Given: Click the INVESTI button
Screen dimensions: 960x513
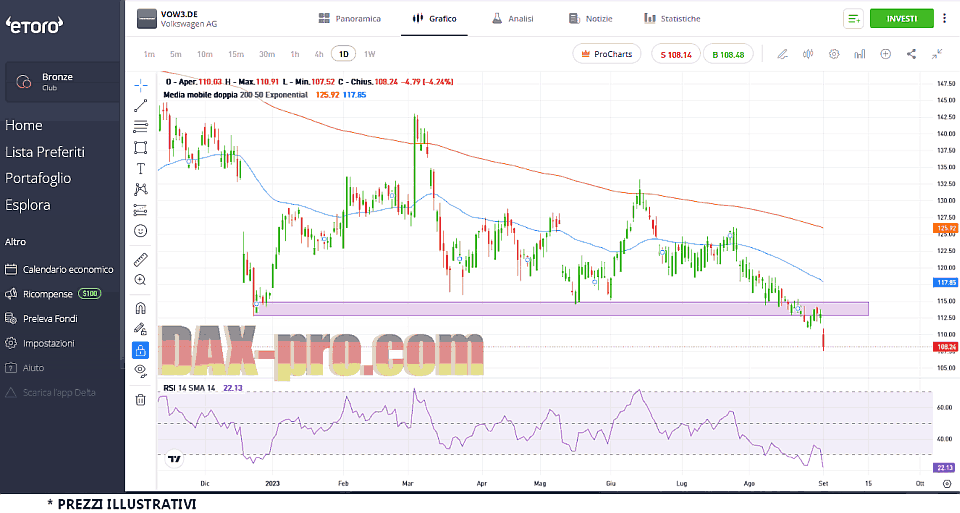Looking at the screenshot, I should [901, 18].
